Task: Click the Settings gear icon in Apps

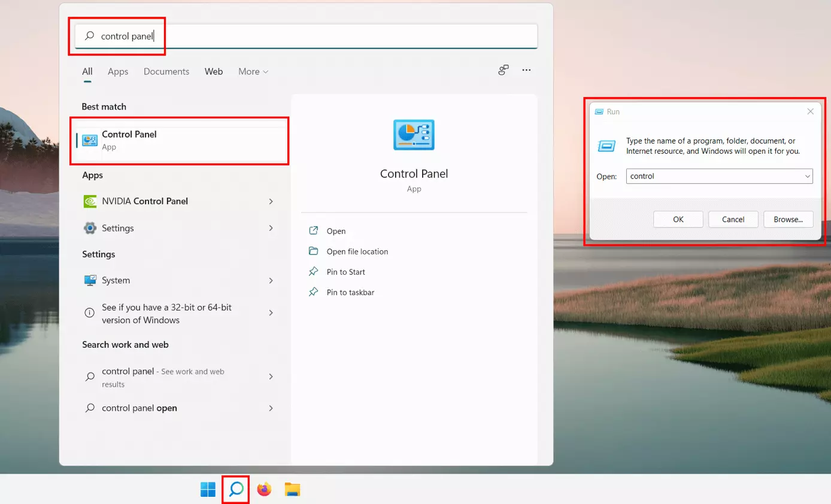Action: coord(90,228)
